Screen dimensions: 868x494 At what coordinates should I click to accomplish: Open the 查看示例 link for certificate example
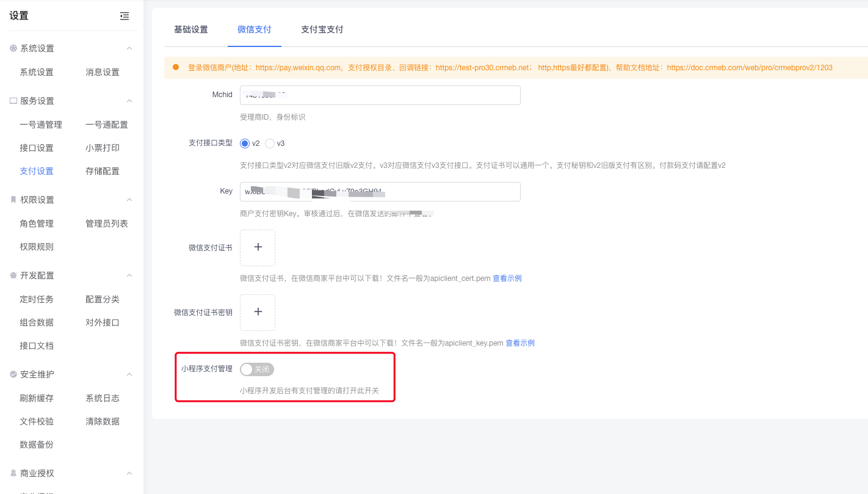[507, 278]
